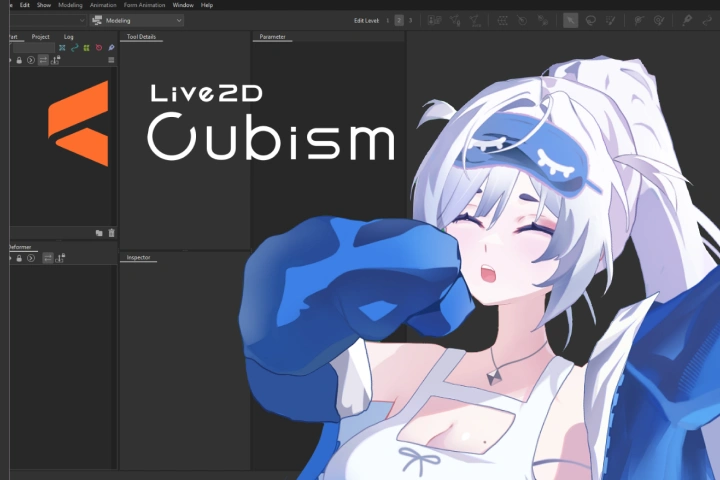720x480 pixels.
Task: Toggle swap-arrows button in Deformer panel
Action: point(48,258)
